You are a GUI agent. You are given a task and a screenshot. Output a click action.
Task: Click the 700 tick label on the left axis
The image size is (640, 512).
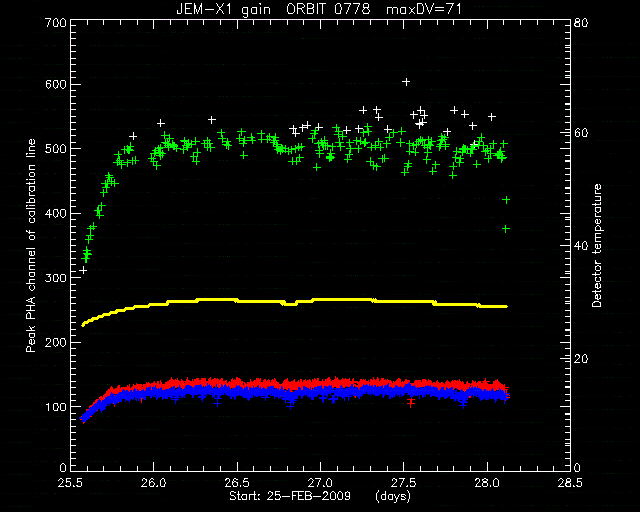click(56, 22)
